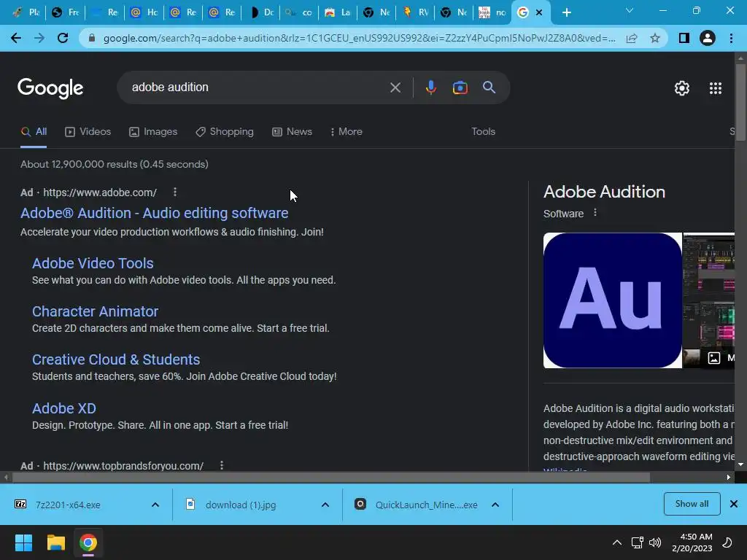
Task: Switch to the Shopping results tab
Action: [225, 132]
